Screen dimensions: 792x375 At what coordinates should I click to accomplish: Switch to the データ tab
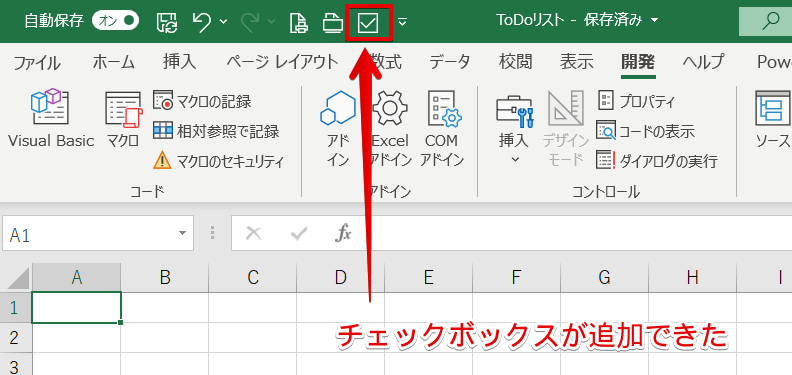[450, 62]
